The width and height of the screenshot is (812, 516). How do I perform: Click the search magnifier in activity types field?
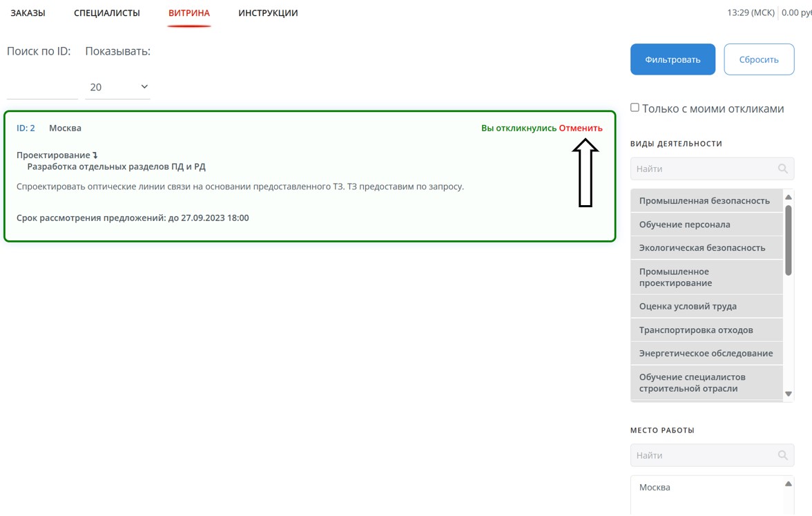(x=782, y=169)
